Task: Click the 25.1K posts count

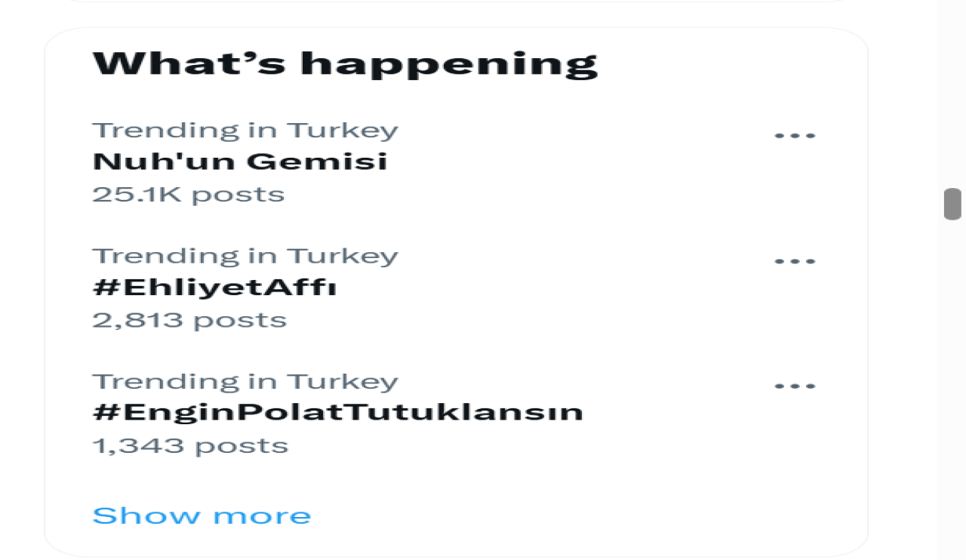Action: 188,195
